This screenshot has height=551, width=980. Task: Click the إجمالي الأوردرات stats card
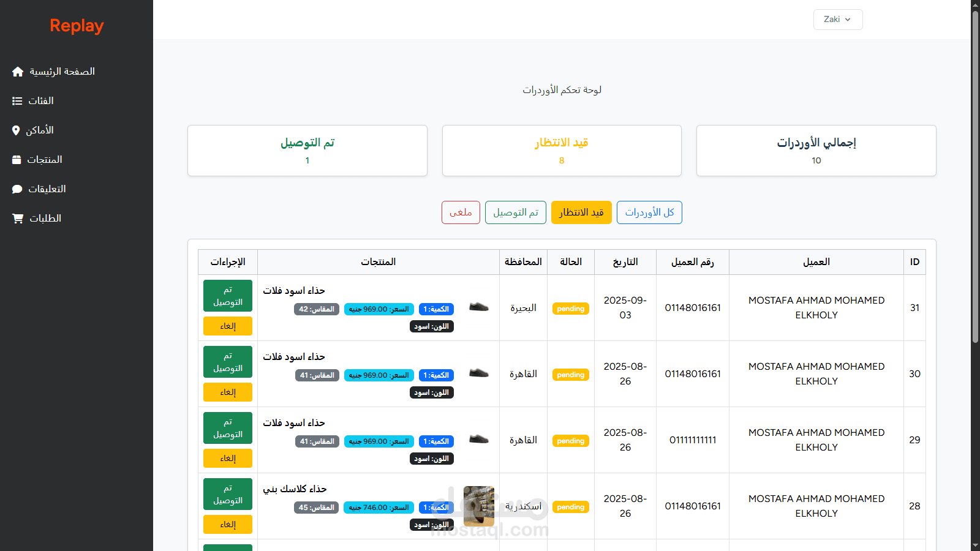tap(816, 151)
